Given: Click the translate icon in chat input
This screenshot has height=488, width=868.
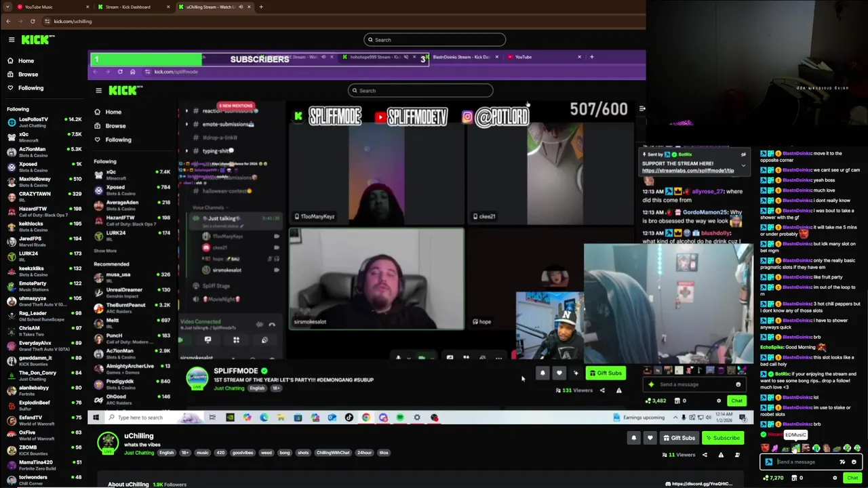Looking at the screenshot, I should [x=842, y=462].
